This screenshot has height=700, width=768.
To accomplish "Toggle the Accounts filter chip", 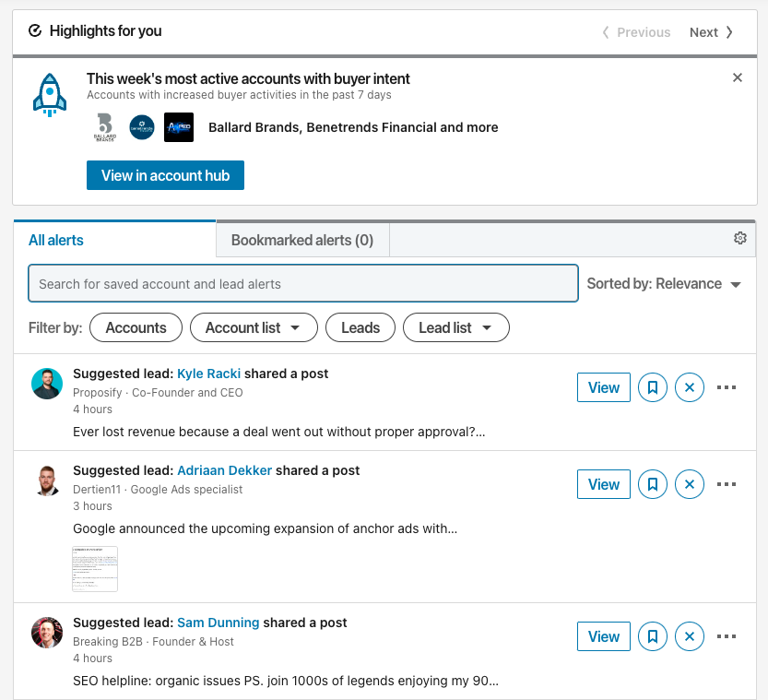I will (136, 327).
